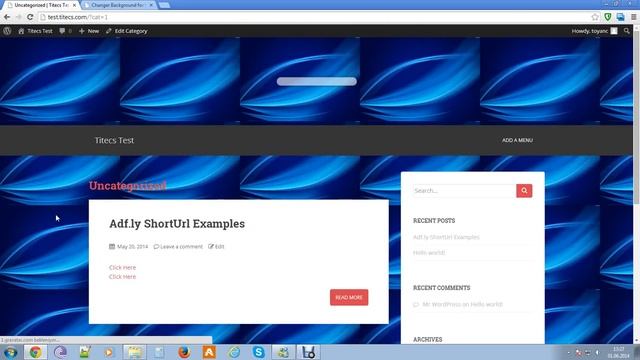The width and height of the screenshot is (640, 360).
Task: Open a new browser tab
Action: (x=164, y=5)
